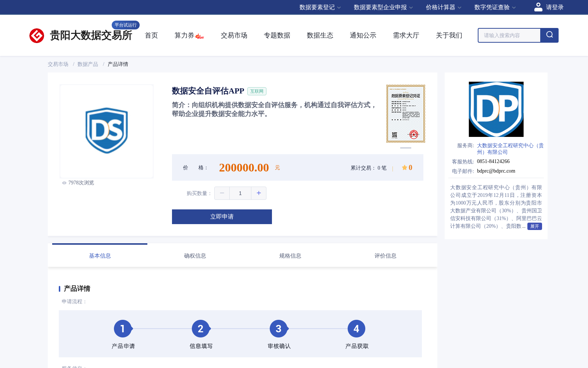Screen dimensions: 588x368
Task: Click the eye icon beside 7978次浏览
Action: [x=64, y=183]
